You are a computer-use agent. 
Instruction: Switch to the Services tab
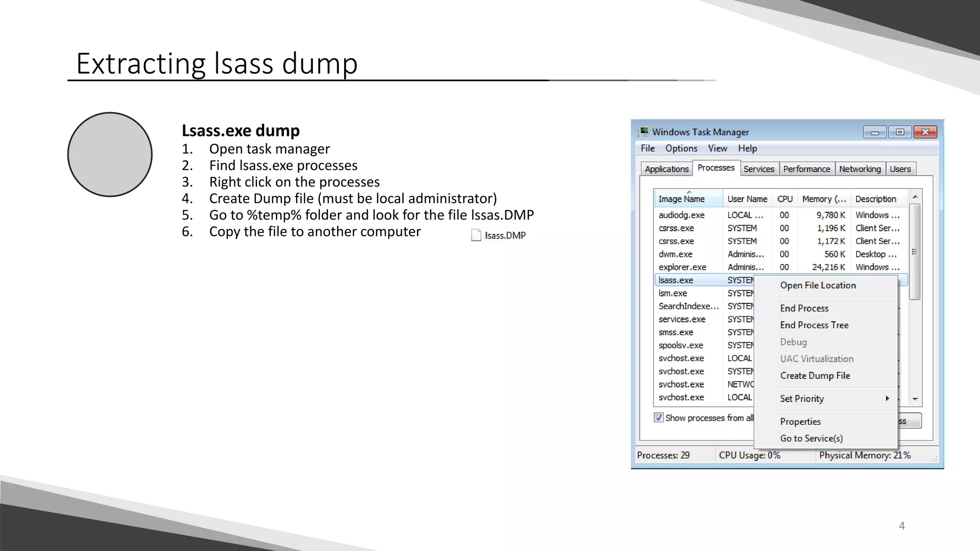tap(759, 169)
